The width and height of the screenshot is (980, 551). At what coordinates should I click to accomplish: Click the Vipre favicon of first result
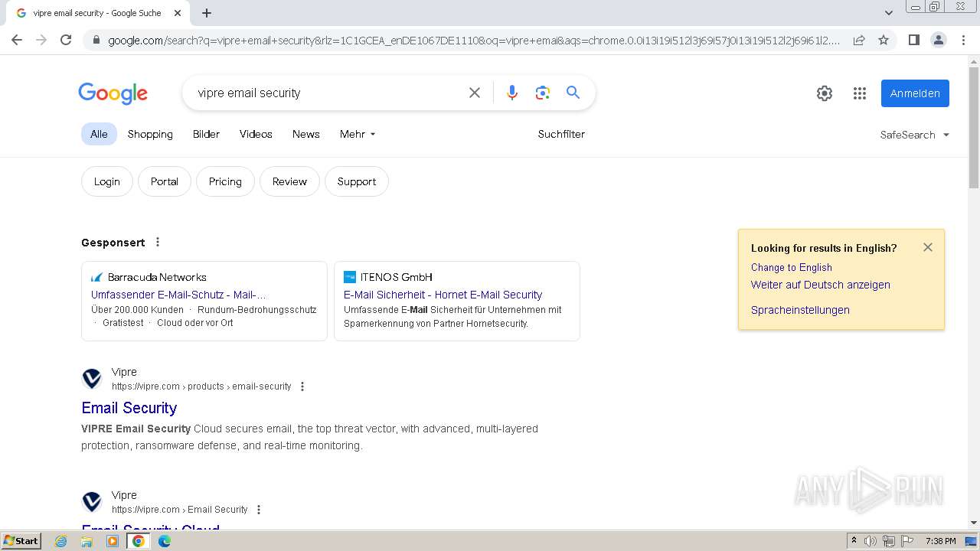coord(92,379)
